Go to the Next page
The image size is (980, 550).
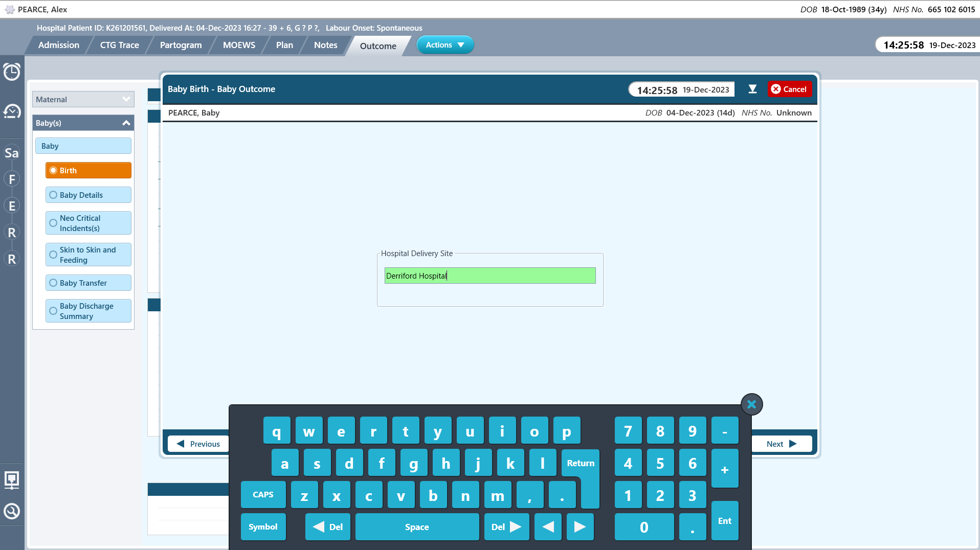click(x=782, y=444)
